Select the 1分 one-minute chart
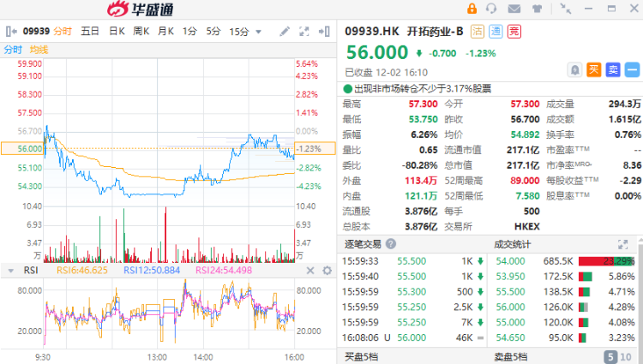643x364 pixels. [189, 31]
